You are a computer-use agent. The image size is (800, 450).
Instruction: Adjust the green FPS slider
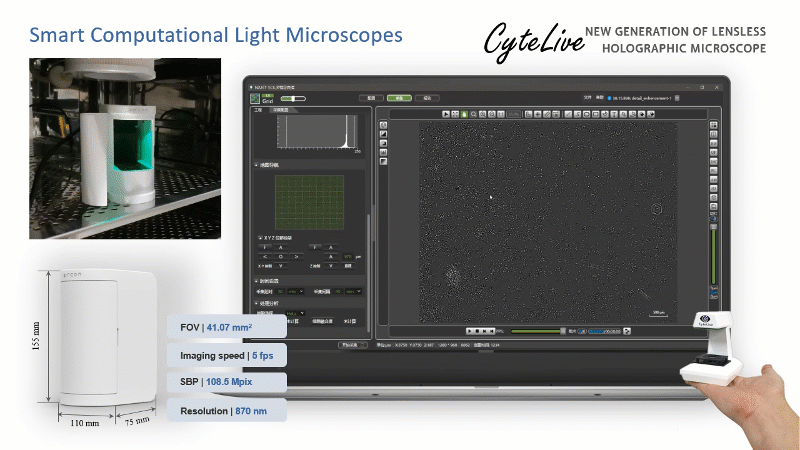[538, 331]
